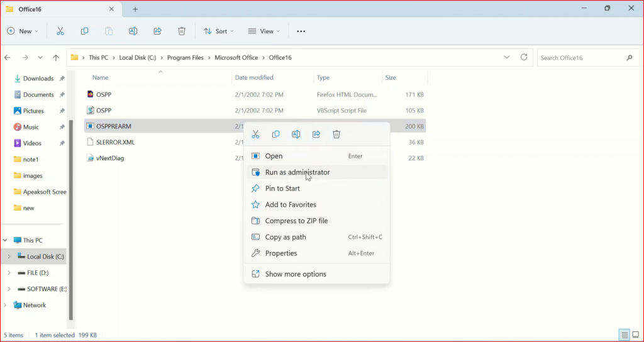This screenshot has width=644, height=342.
Task: Sort by the Type column header
Action: pyautogui.click(x=323, y=77)
